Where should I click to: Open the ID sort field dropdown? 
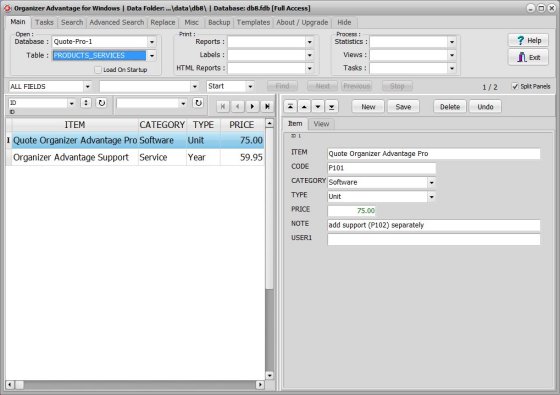point(72,103)
